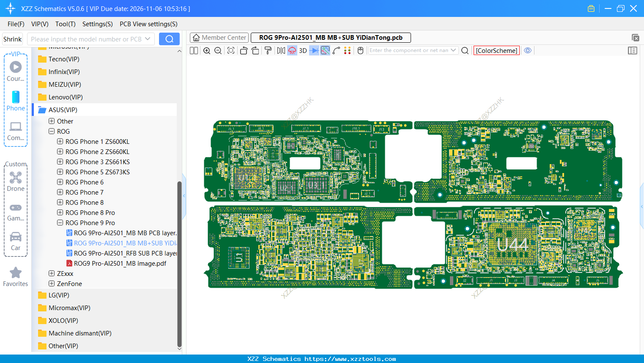Rotate the board clockwise
This screenshot has width=644, height=363.
pyautogui.click(x=255, y=50)
